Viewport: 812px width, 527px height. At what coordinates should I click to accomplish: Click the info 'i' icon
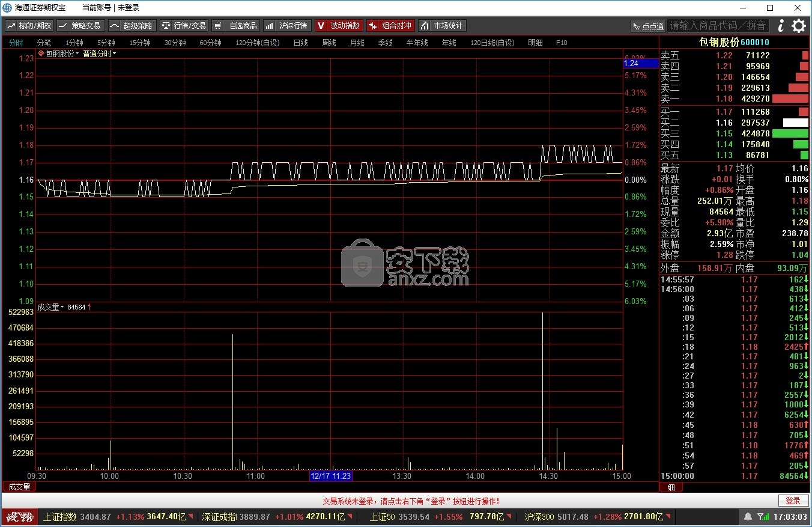click(780, 26)
